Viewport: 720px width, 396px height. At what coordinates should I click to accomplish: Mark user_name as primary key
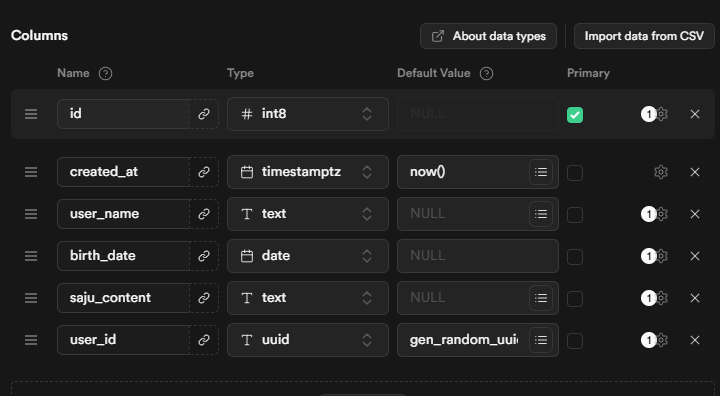coord(575,215)
